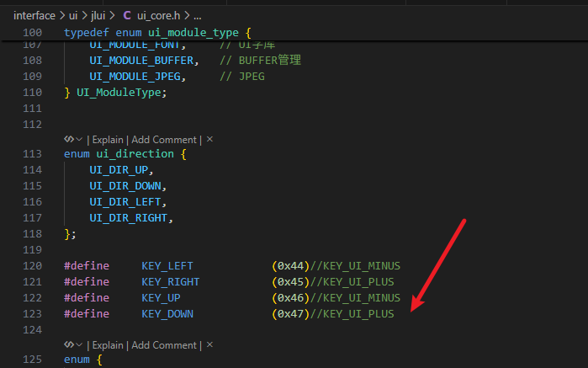Click the ui_direction enum name
588x368 pixels.
click(x=135, y=154)
